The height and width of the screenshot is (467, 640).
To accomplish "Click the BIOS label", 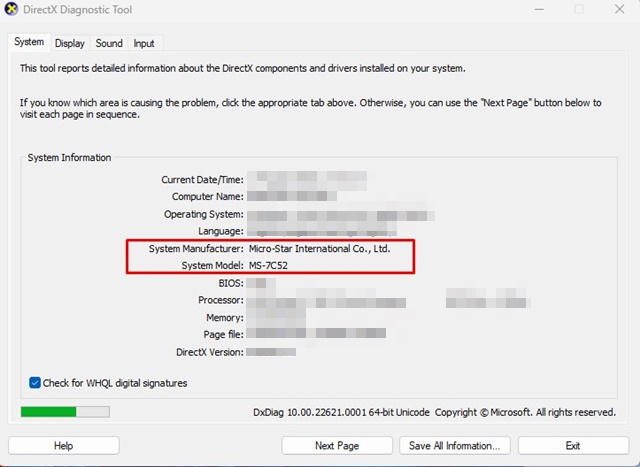I will (231, 283).
